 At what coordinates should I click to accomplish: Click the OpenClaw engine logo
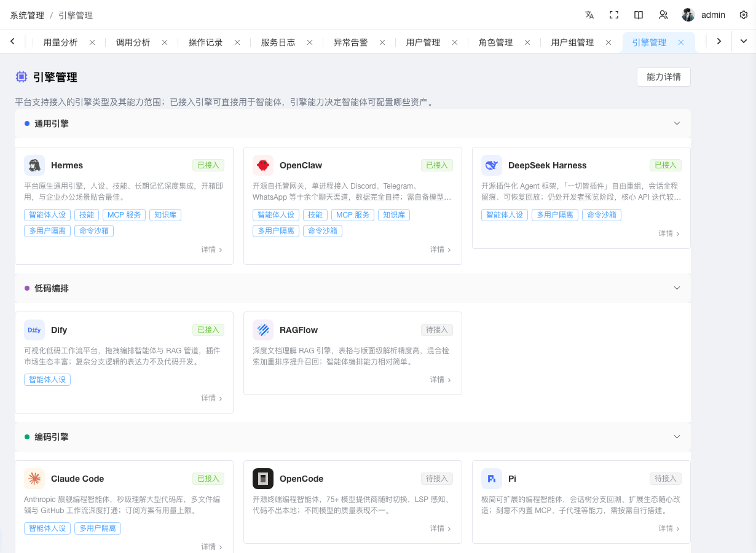tap(263, 165)
